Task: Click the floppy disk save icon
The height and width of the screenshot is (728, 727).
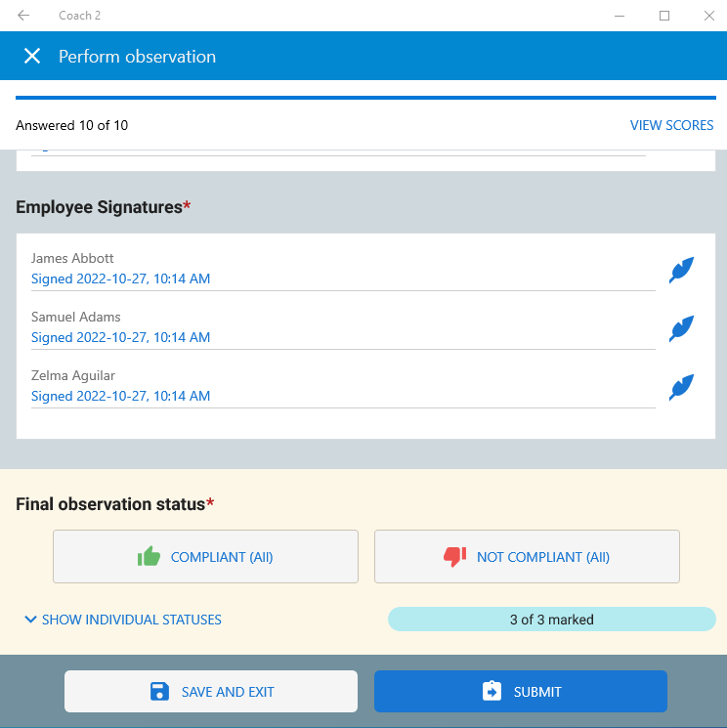Action: click(159, 691)
